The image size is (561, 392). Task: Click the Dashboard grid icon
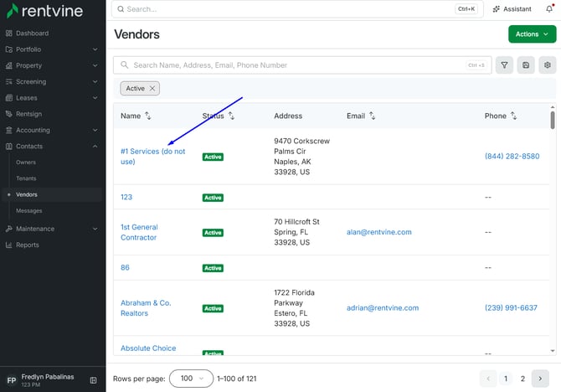[9, 34]
